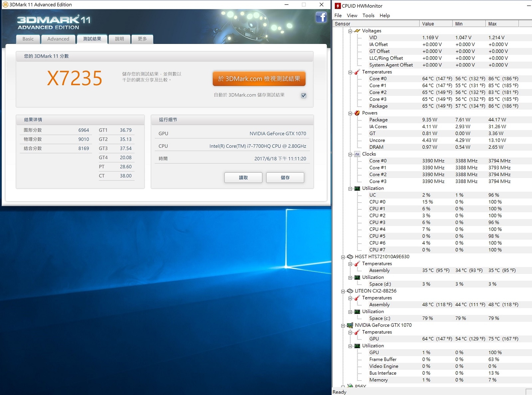The image size is (532, 395).
Task: Click the 儲存 save button
Action: [285, 178]
